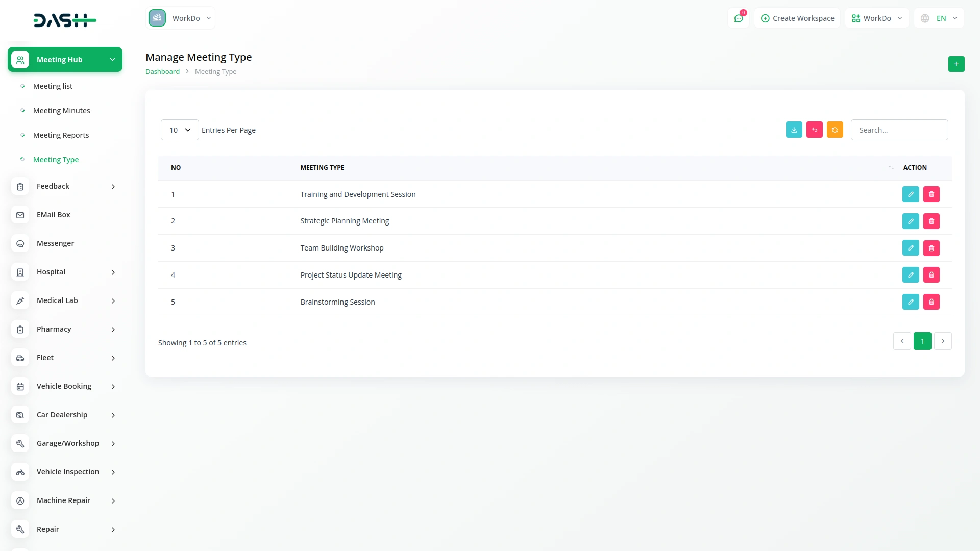
Task: Click the pink import arrow icon
Action: click(x=814, y=130)
